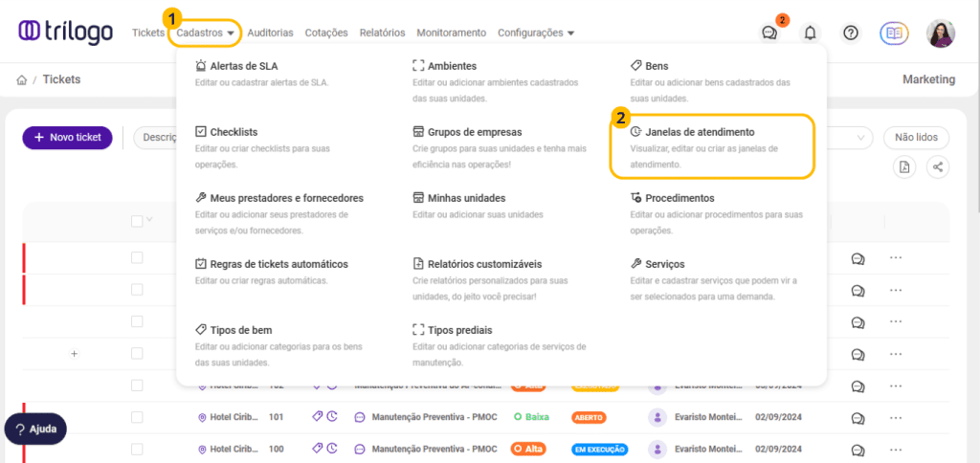Click the Não lidos filter button
980x463 pixels.
coord(916,138)
